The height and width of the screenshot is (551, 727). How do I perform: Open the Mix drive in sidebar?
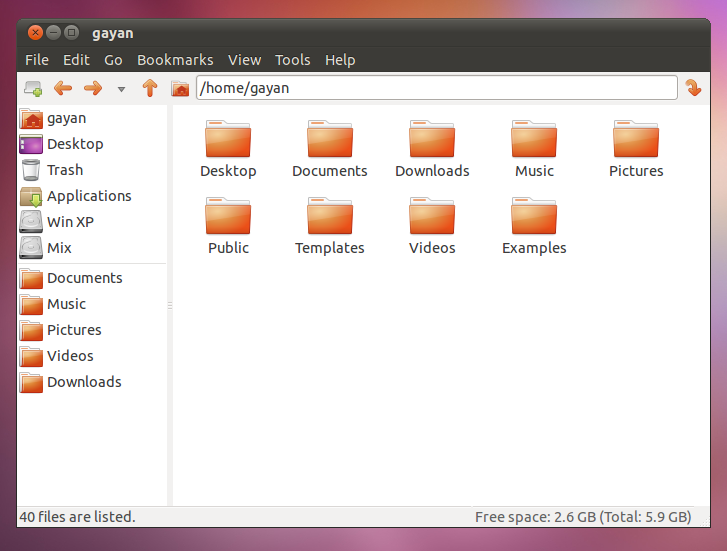point(59,248)
